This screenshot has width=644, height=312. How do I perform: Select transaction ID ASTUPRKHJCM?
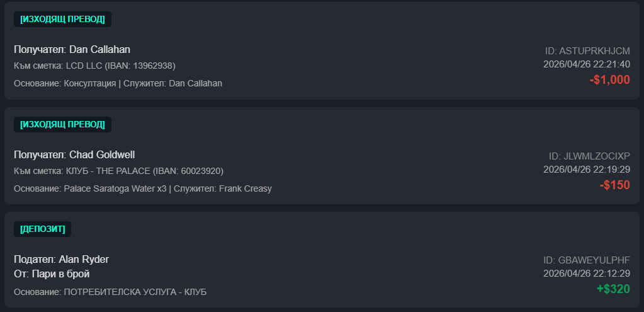point(587,51)
